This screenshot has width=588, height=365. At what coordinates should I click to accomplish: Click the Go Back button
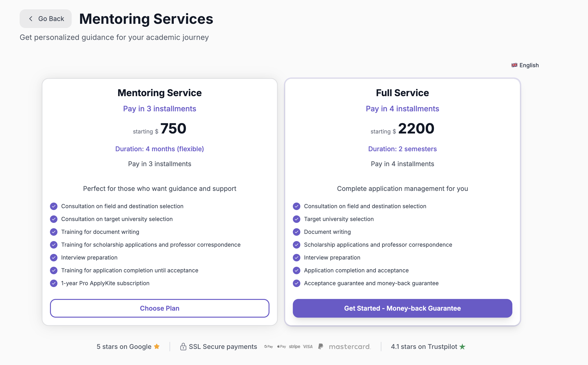tap(46, 19)
